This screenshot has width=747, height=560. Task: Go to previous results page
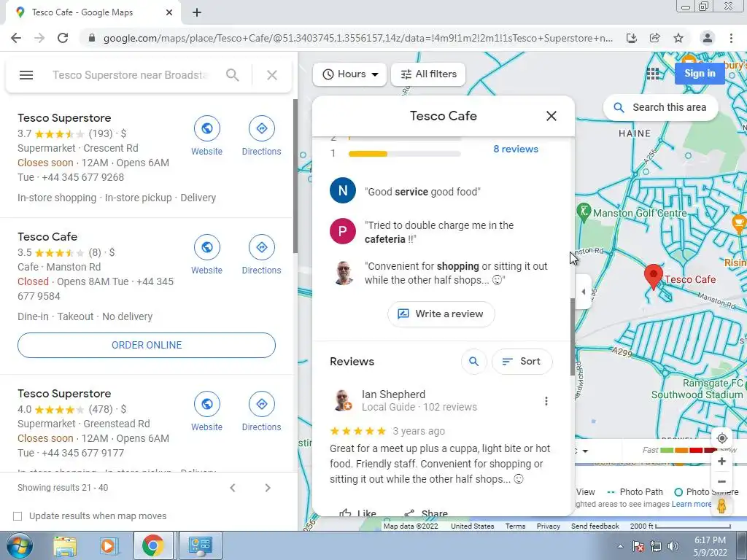coord(233,488)
